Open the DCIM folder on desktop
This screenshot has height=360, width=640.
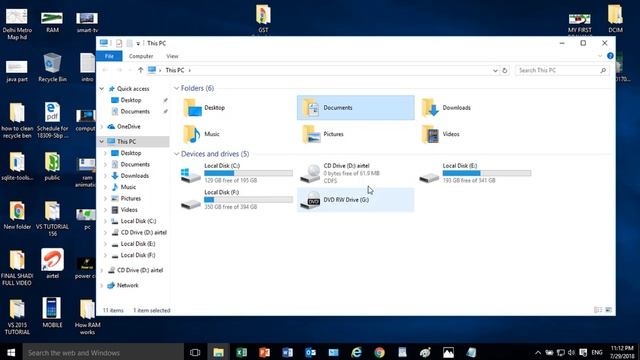[x=615, y=18]
